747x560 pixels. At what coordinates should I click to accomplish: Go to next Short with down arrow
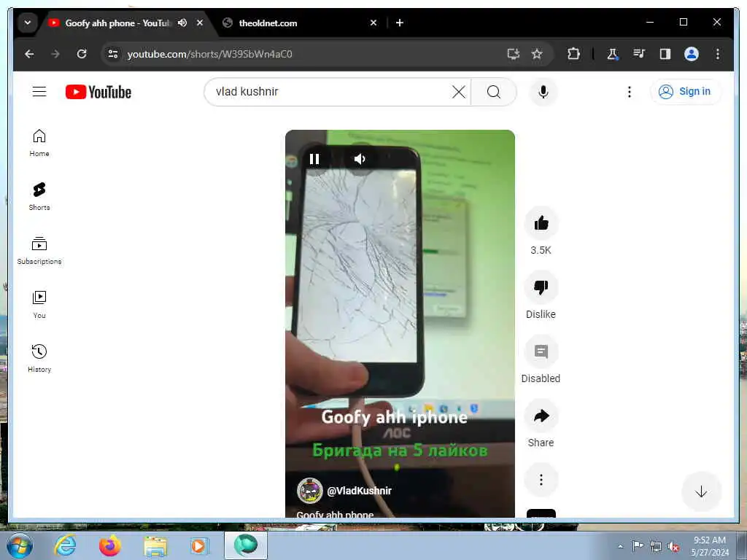[701, 491]
